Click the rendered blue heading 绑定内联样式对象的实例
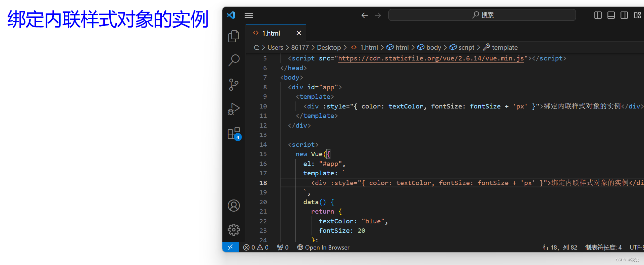 point(108,19)
